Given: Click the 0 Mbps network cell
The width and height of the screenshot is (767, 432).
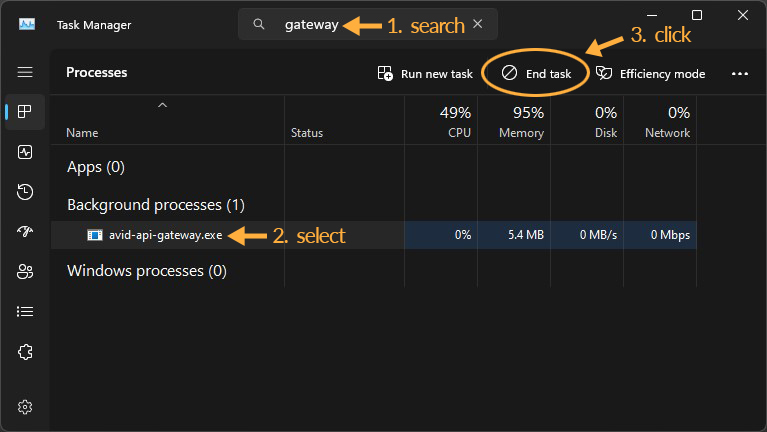Looking at the screenshot, I should [660, 235].
